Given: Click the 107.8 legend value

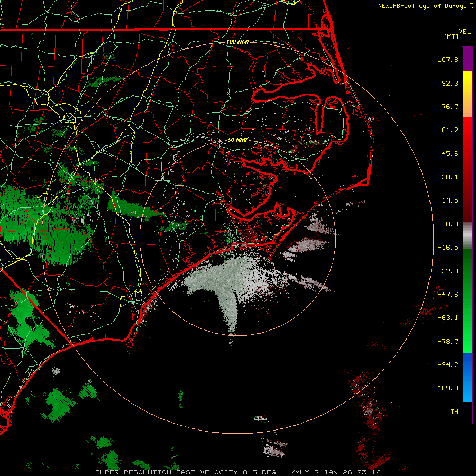Looking at the screenshot, I should coord(448,59).
